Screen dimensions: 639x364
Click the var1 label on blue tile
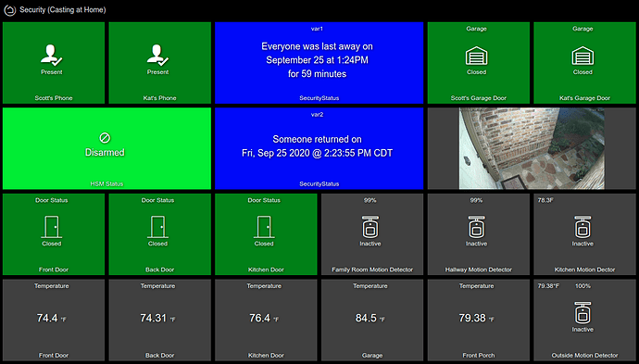(x=317, y=29)
